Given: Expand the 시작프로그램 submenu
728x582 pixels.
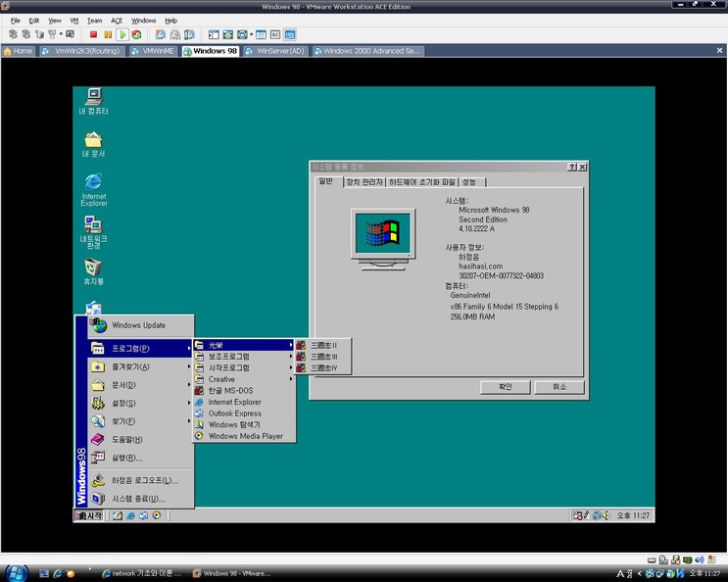Looking at the screenshot, I should pos(244,367).
